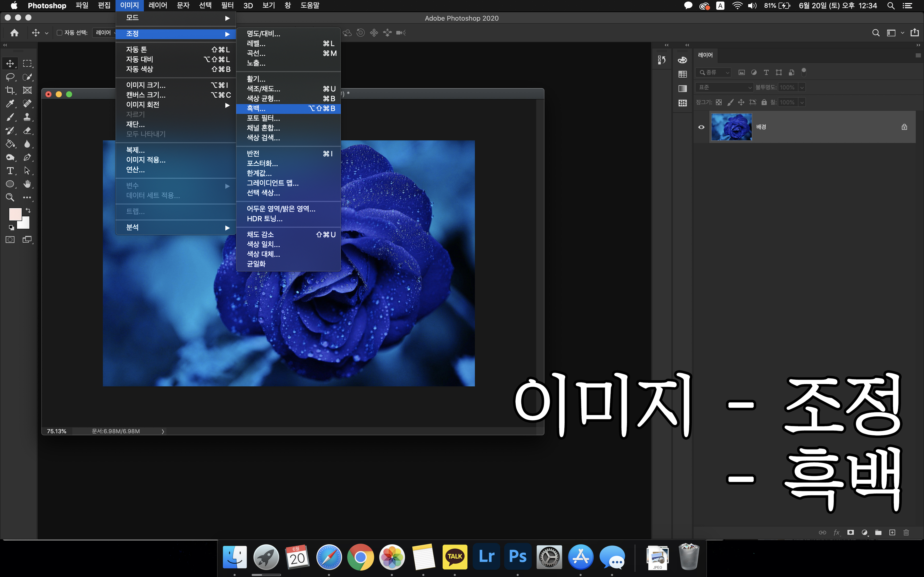Open the 종류 layer filter dropdown

tap(713, 72)
